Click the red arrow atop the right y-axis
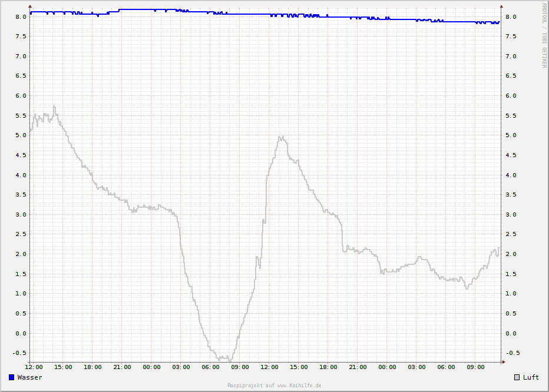549x392 pixels. pos(502,7)
